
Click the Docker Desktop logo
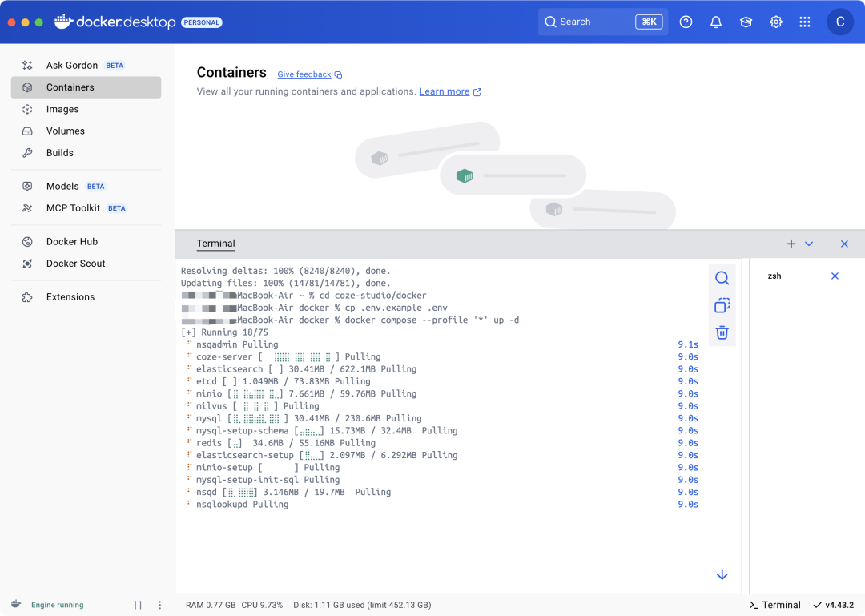point(115,22)
